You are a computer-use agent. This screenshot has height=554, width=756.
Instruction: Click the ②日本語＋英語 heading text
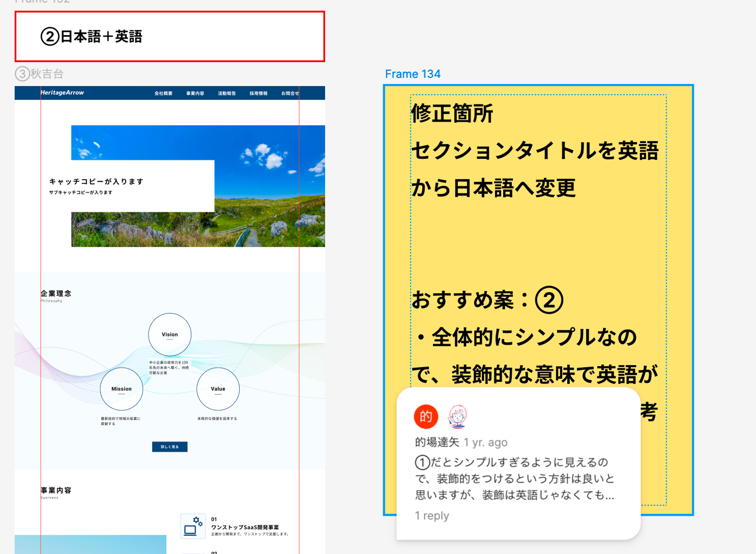92,37
